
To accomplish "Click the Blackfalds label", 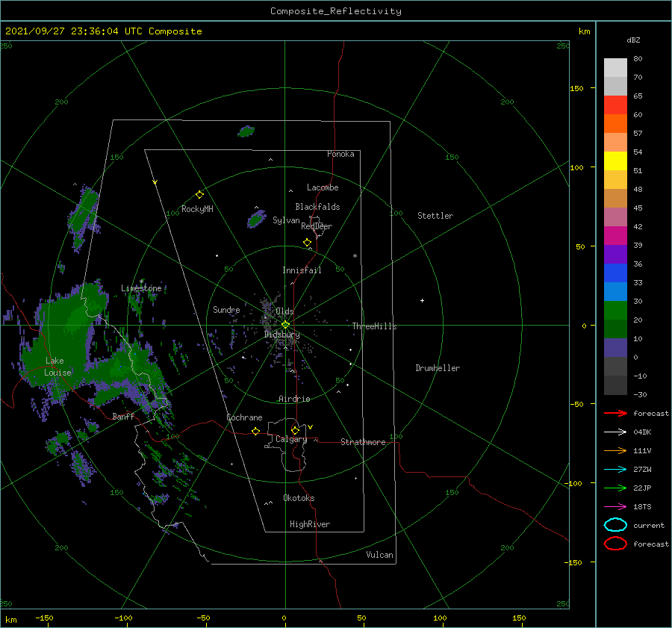I will coord(317,207).
